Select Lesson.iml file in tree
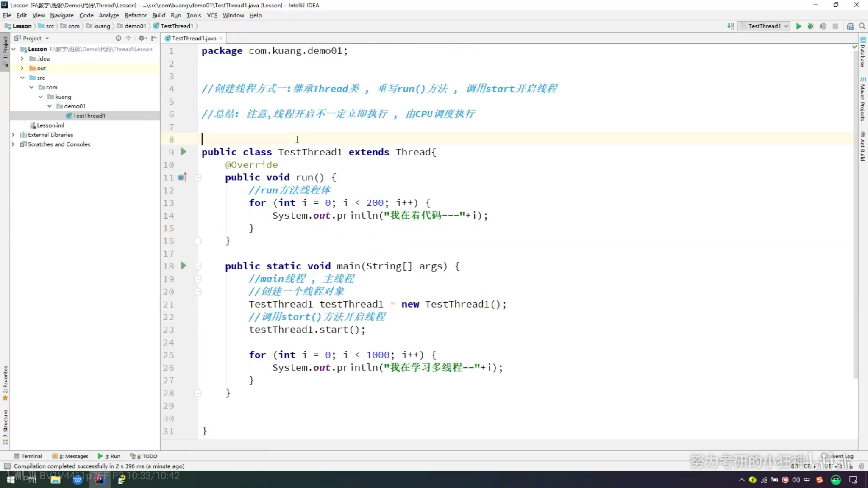868x488 pixels. pyautogui.click(x=47, y=125)
